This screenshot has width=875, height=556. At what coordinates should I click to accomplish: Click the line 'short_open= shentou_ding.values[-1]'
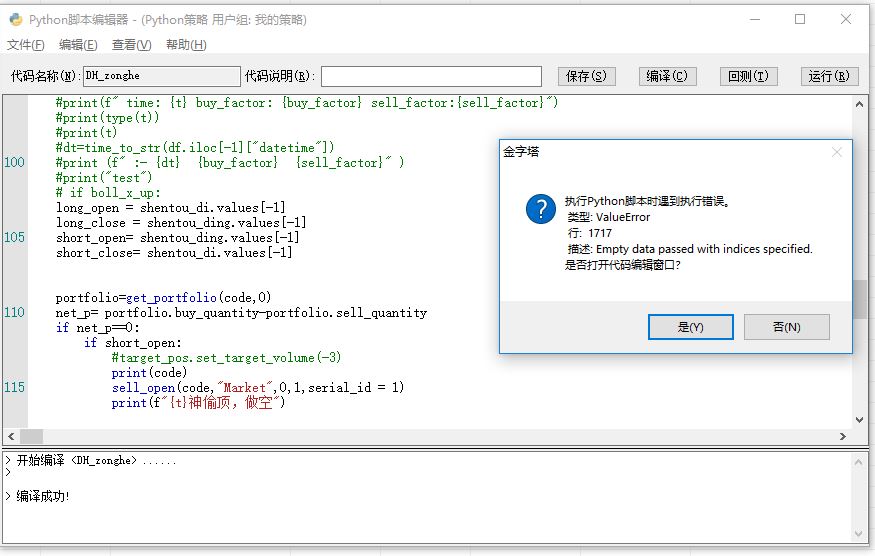point(177,238)
